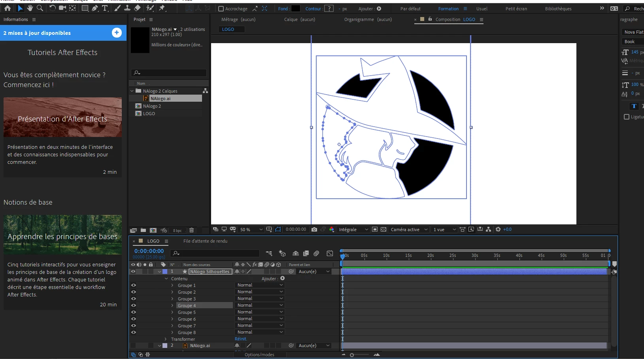Open the blend mode dropdown for Groupe 6
The width and height of the screenshot is (644, 359).
260,319
